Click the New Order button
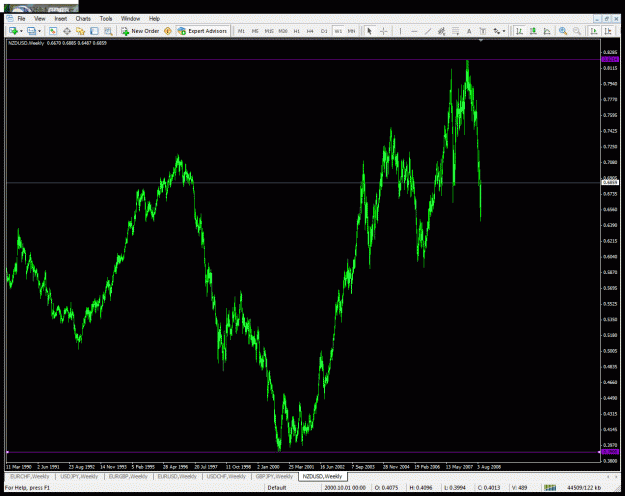The width and height of the screenshot is (625, 496). (140, 31)
